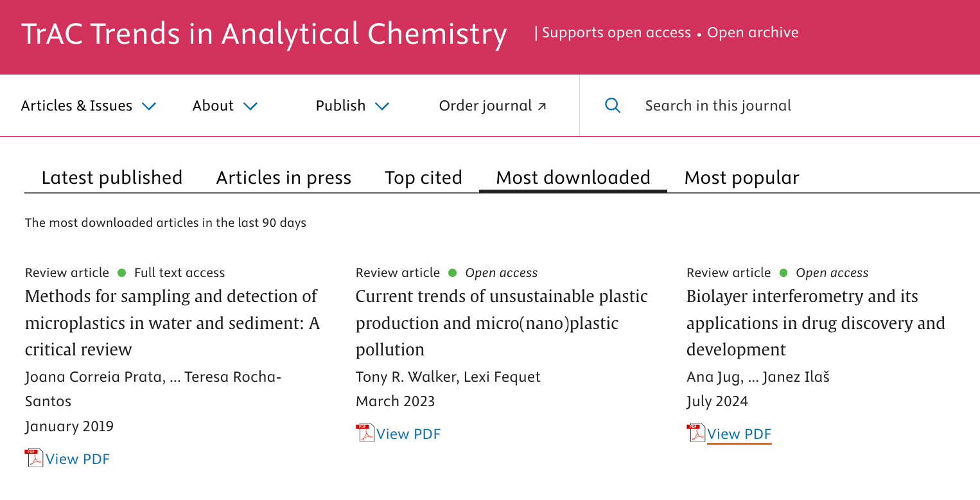Image resolution: width=980 pixels, height=500 pixels.
Task: Click the Supports open access link
Action: (616, 33)
